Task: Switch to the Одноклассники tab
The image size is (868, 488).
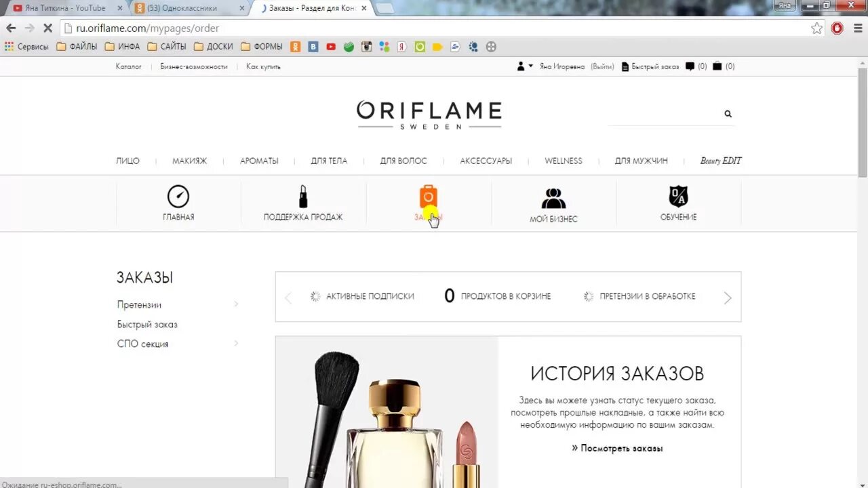Action: click(x=186, y=8)
